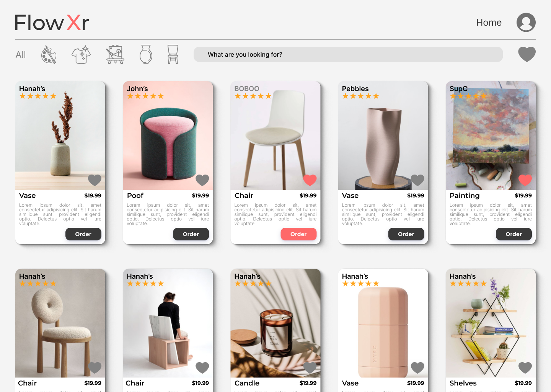Click the $19.99 price on Poof card
Image resolution: width=551 pixels, height=392 pixels.
[x=201, y=196]
